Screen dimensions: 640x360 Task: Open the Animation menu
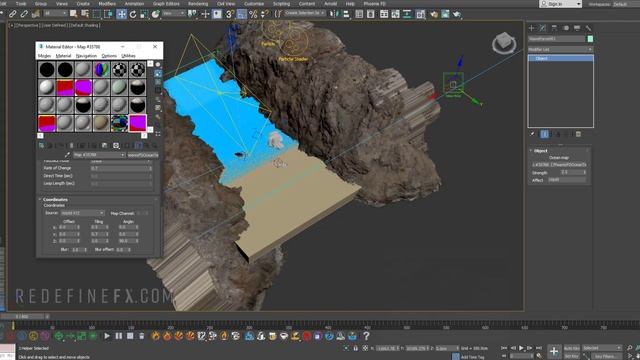[134, 4]
